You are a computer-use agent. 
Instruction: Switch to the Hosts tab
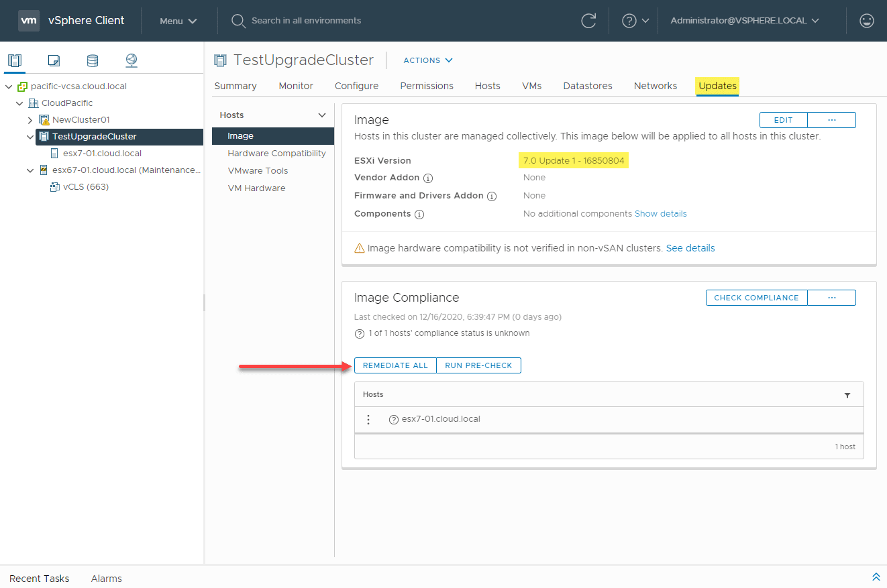(488, 86)
